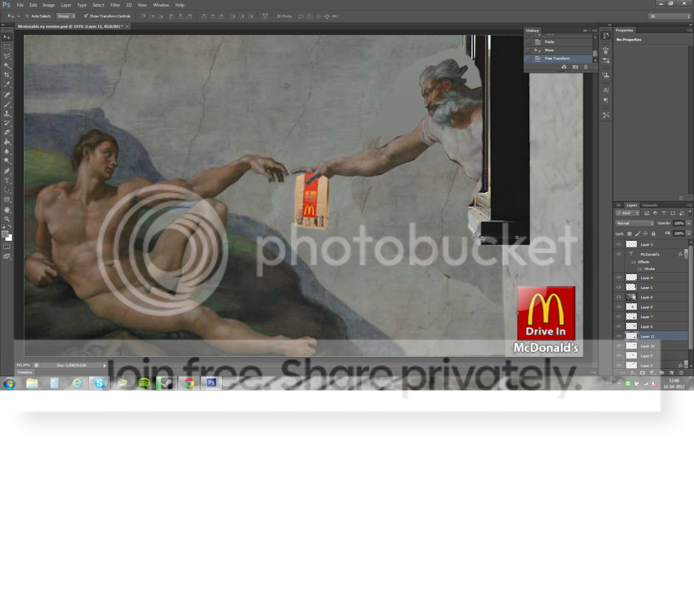Image resolution: width=694 pixels, height=616 pixels.
Task: Open the Layers panel flyout menu
Action: tap(689, 206)
